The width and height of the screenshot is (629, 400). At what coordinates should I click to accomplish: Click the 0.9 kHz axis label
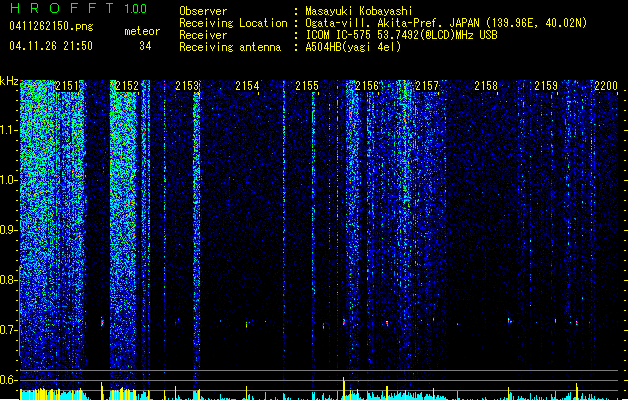pos(9,230)
